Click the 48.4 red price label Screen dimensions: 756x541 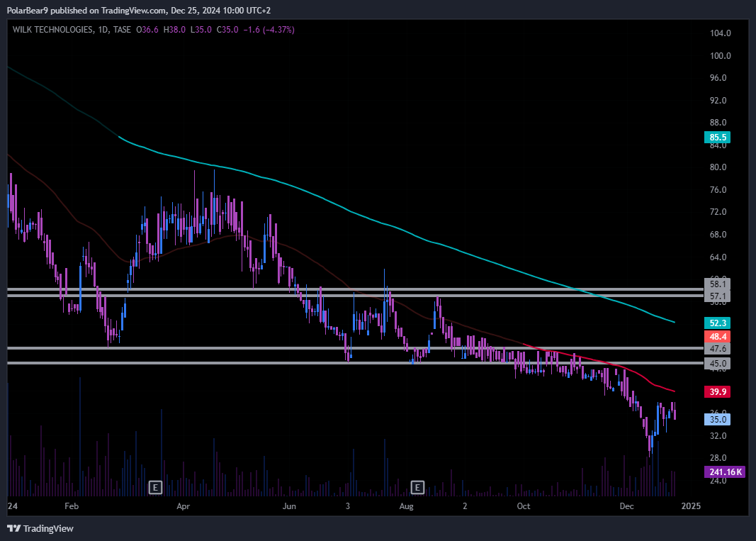point(718,336)
